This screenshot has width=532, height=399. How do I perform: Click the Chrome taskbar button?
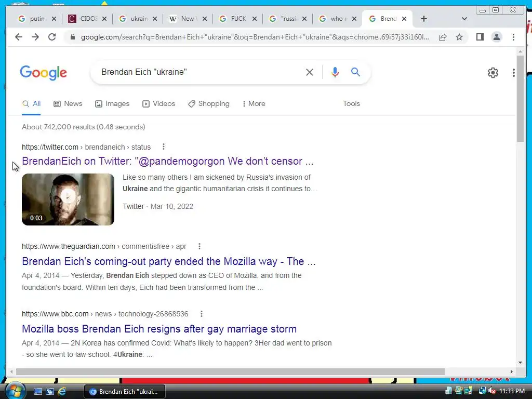125,392
